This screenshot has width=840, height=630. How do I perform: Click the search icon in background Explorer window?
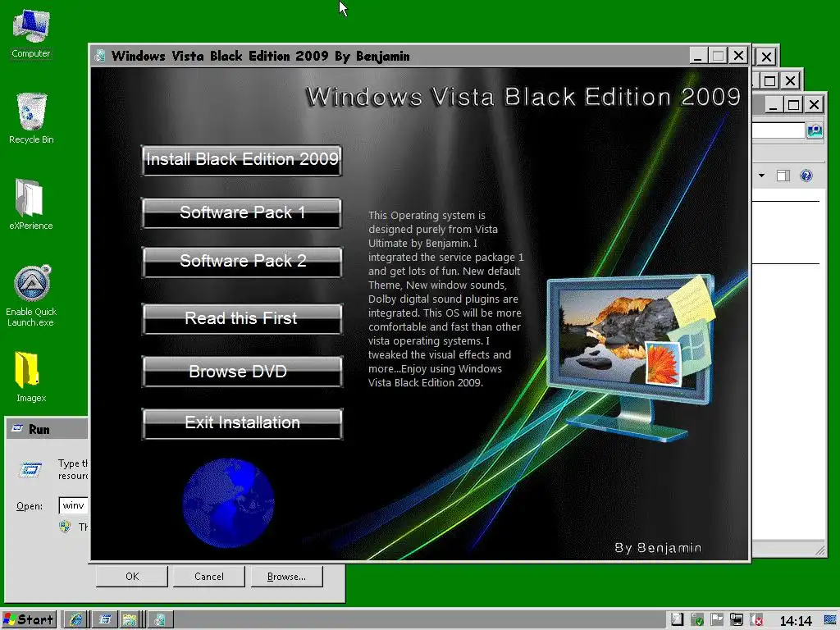[815, 130]
